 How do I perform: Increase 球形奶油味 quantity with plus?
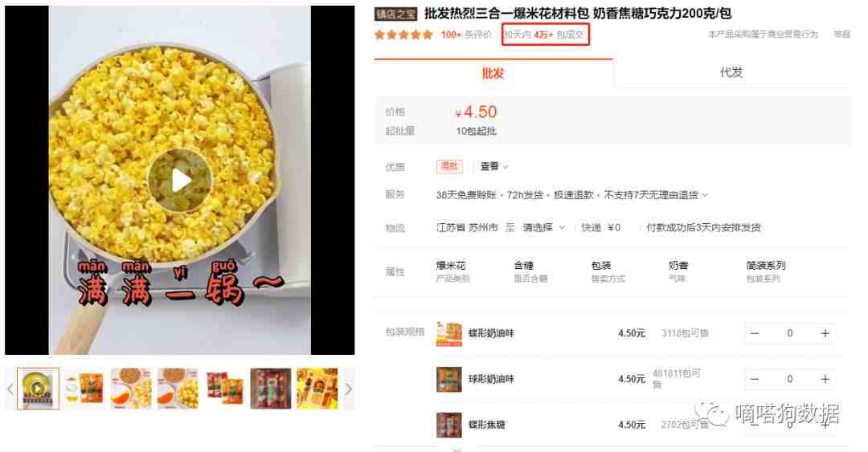coord(825,379)
